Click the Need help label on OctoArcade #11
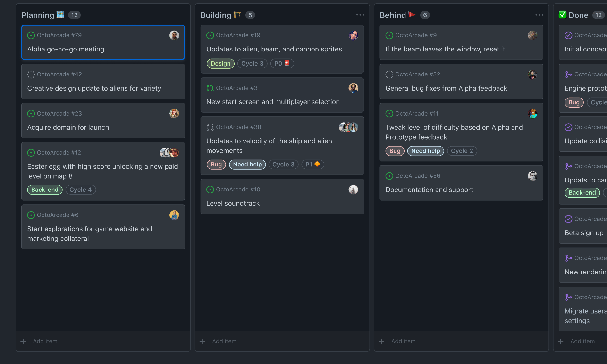This screenshot has height=364, width=607. pos(425,151)
